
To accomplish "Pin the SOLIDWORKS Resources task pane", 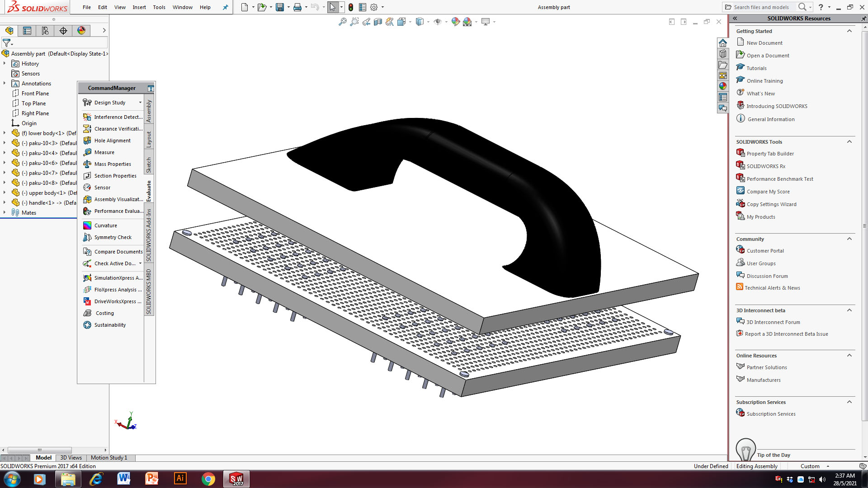I will (x=863, y=19).
